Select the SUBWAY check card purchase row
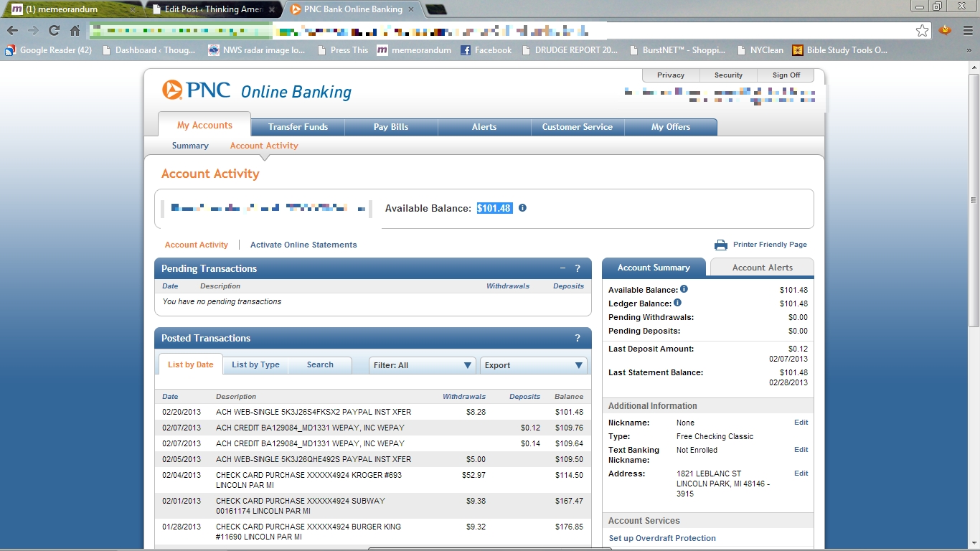This screenshot has height=551, width=980. coord(373,506)
